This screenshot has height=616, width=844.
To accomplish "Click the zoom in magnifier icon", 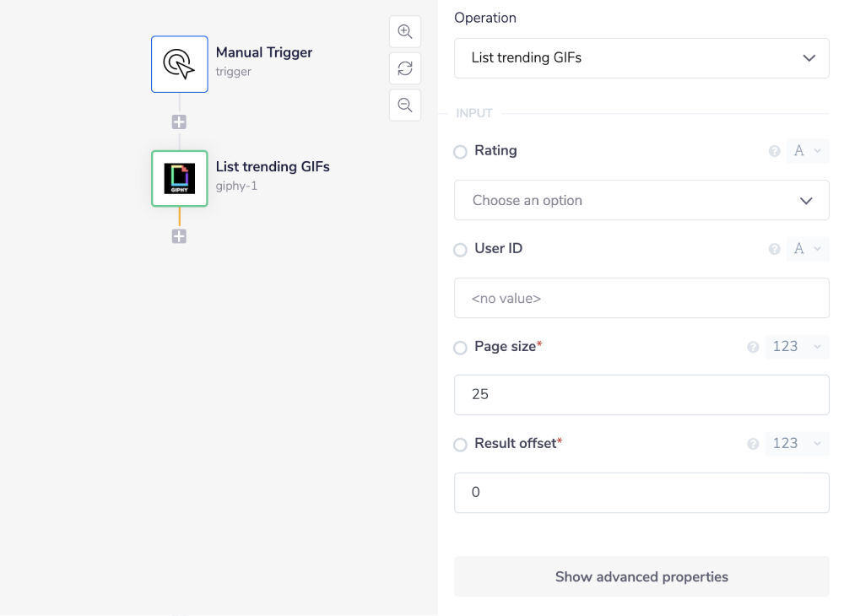I will point(405,32).
